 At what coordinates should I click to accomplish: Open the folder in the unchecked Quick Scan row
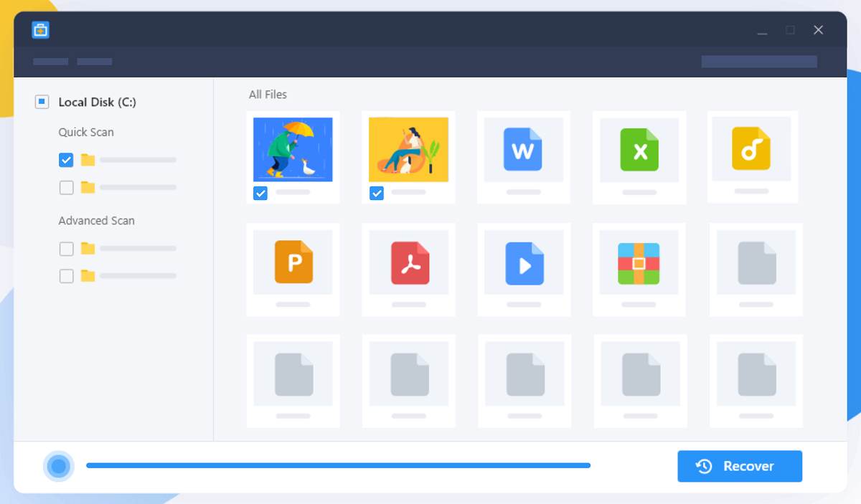coord(88,188)
